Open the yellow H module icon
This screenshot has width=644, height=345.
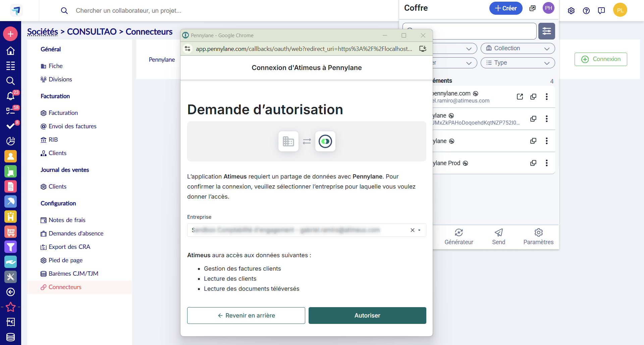click(10, 216)
